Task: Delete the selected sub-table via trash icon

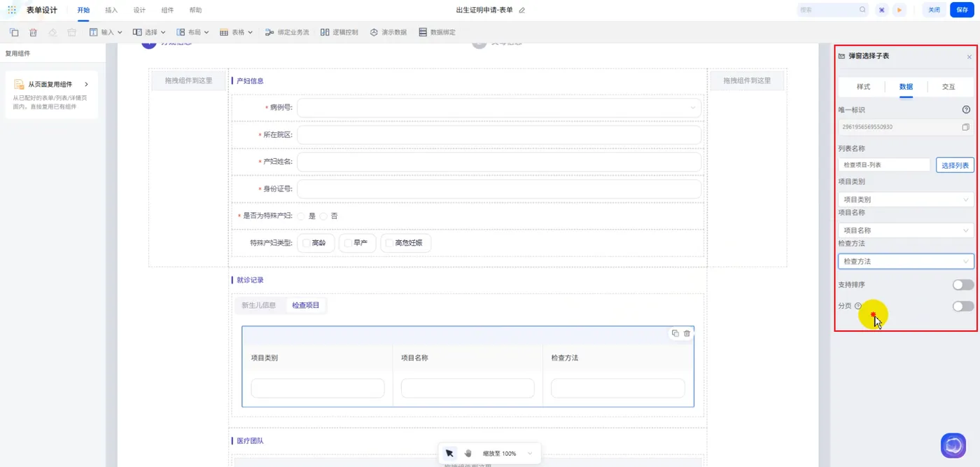Action: click(x=687, y=333)
